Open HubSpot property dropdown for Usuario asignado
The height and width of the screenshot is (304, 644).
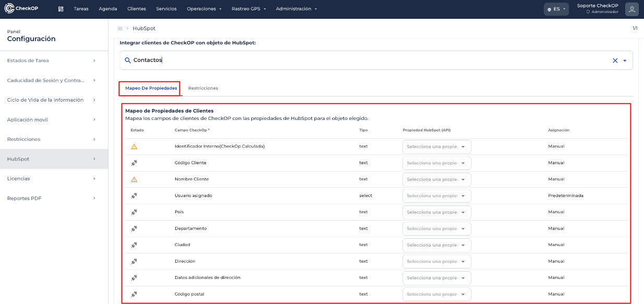436,196
